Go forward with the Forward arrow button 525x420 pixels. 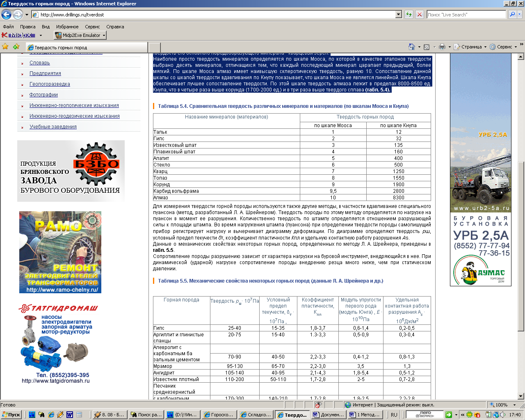pyautogui.click(x=18, y=15)
